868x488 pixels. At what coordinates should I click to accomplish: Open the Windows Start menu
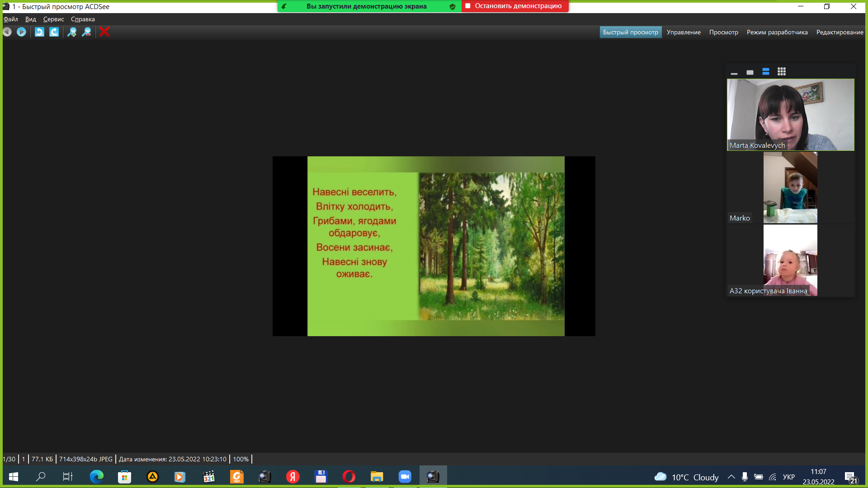pyautogui.click(x=14, y=477)
